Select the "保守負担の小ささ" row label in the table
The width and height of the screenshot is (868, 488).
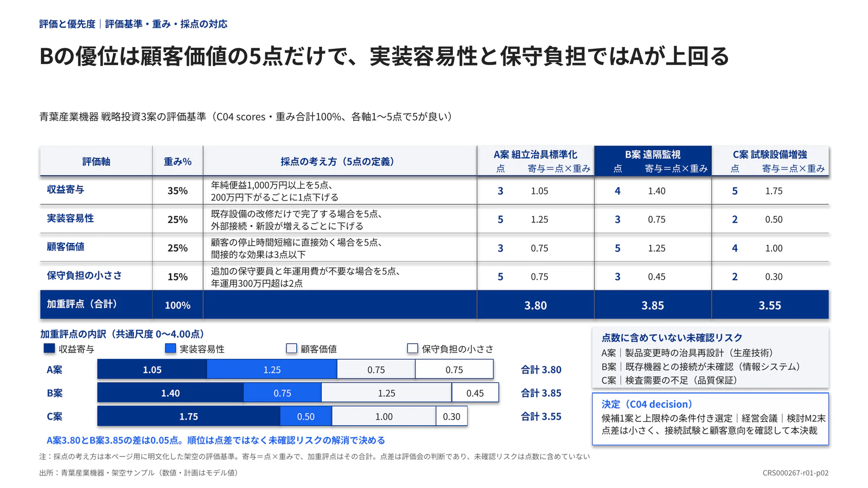[84, 275]
